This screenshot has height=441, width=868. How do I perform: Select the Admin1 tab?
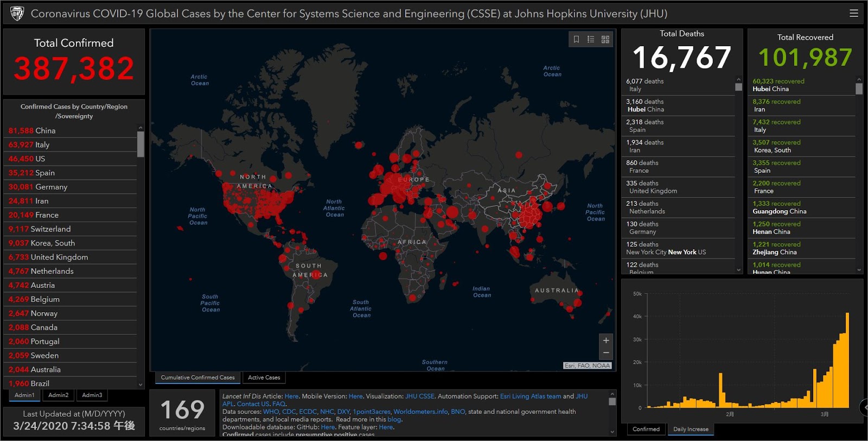(x=24, y=395)
